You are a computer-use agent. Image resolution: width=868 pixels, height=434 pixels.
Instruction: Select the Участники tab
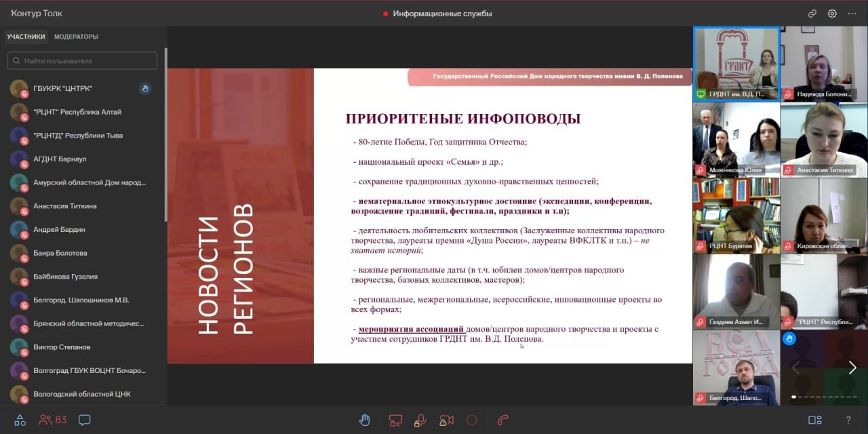26,37
